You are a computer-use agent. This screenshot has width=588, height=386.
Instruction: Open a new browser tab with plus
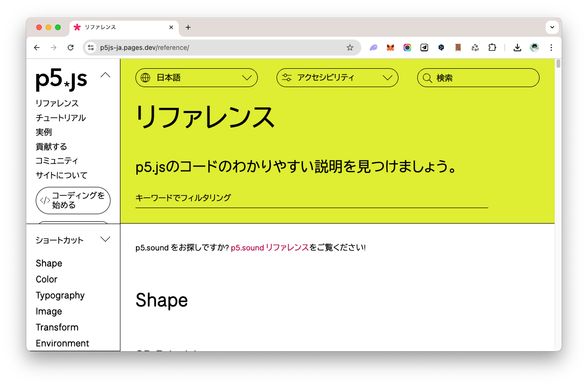pos(188,27)
